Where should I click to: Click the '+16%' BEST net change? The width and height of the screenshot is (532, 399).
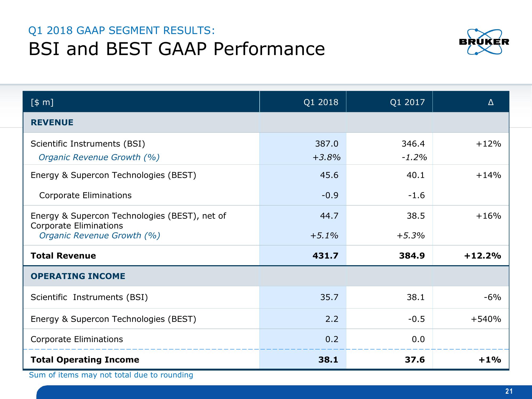tap(488, 216)
